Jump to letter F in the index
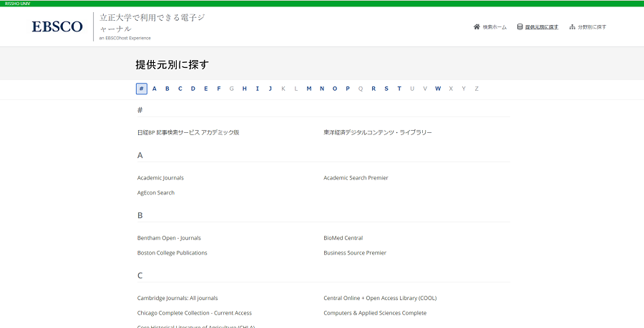 point(219,89)
